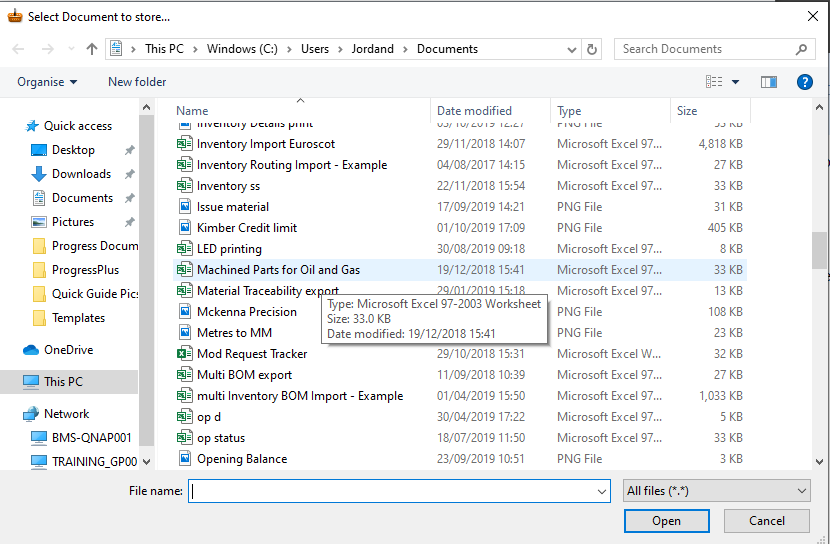Screen dimensions: 830x544
Task: Expand address bar previous locations chevron
Action: [572, 49]
